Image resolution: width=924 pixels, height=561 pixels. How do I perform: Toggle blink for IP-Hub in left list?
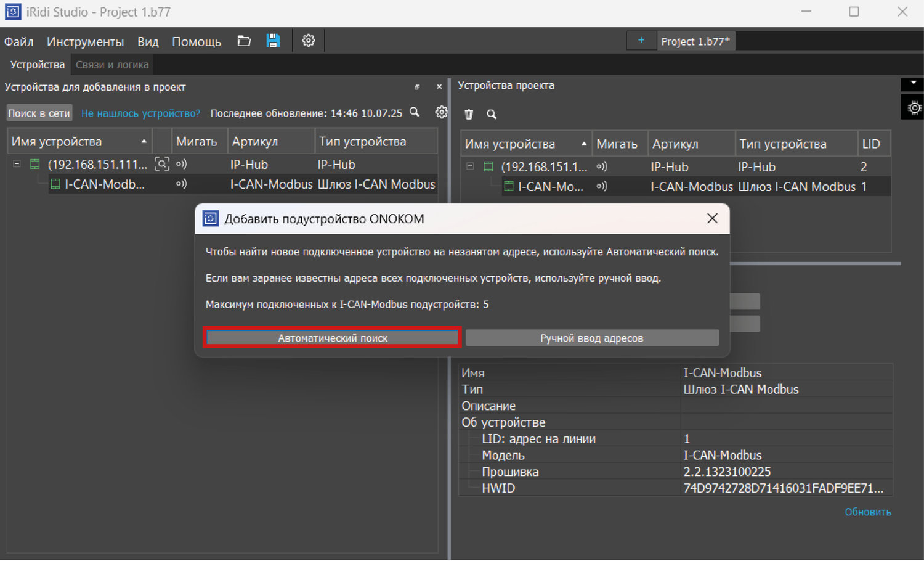[181, 164]
